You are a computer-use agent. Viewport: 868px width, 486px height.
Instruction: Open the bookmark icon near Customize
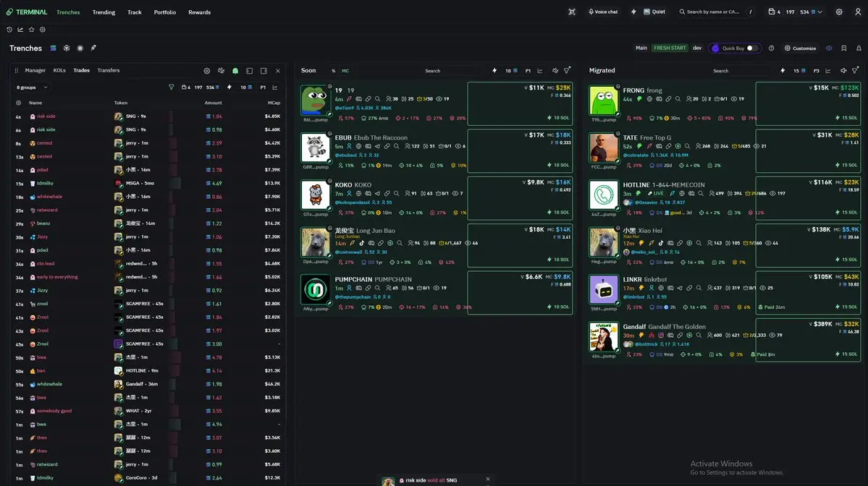point(843,48)
